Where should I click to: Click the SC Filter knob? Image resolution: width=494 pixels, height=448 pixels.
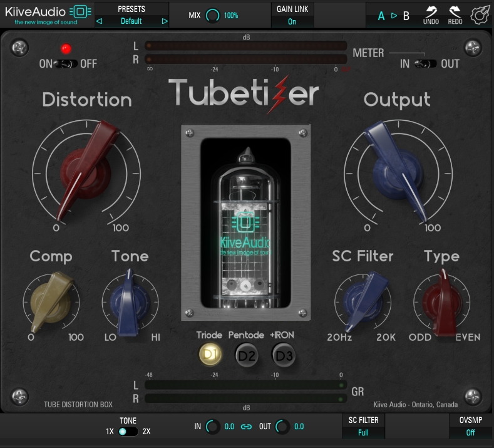[363, 302]
